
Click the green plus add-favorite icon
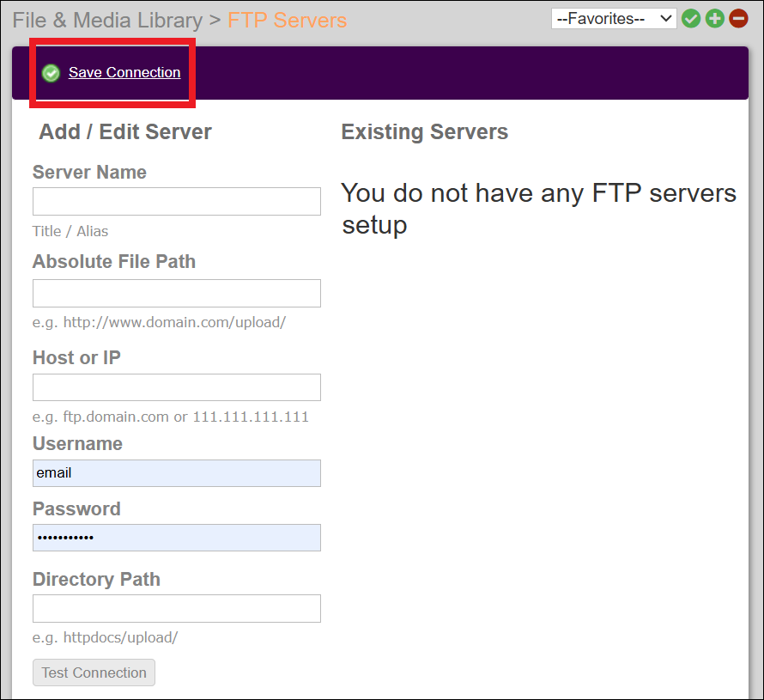pyautogui.click(x=714, y=19)
